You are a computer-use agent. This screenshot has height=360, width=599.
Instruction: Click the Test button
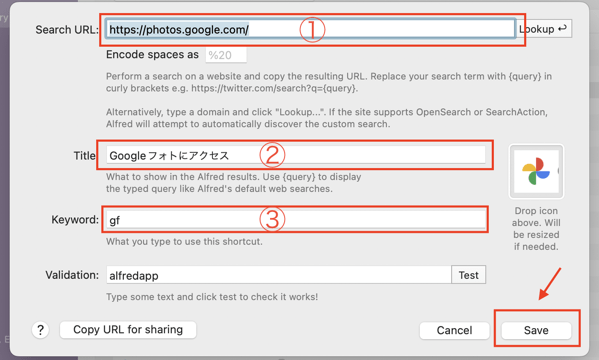468,275
